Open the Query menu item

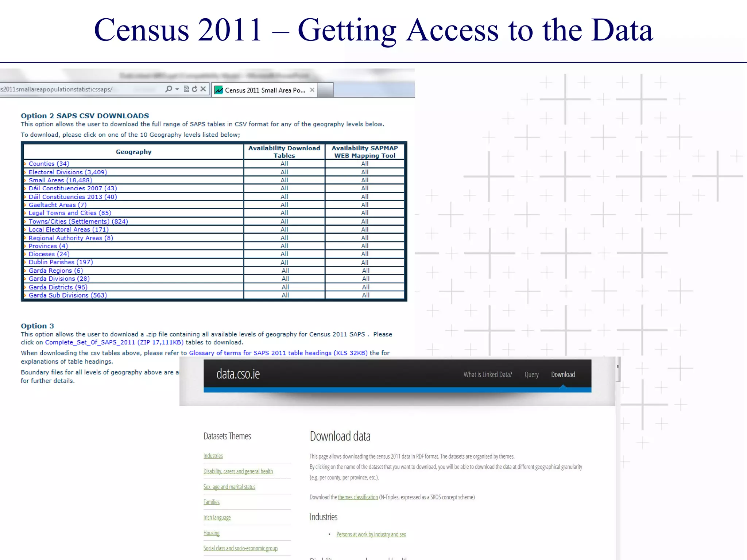[x=531, y=374]
